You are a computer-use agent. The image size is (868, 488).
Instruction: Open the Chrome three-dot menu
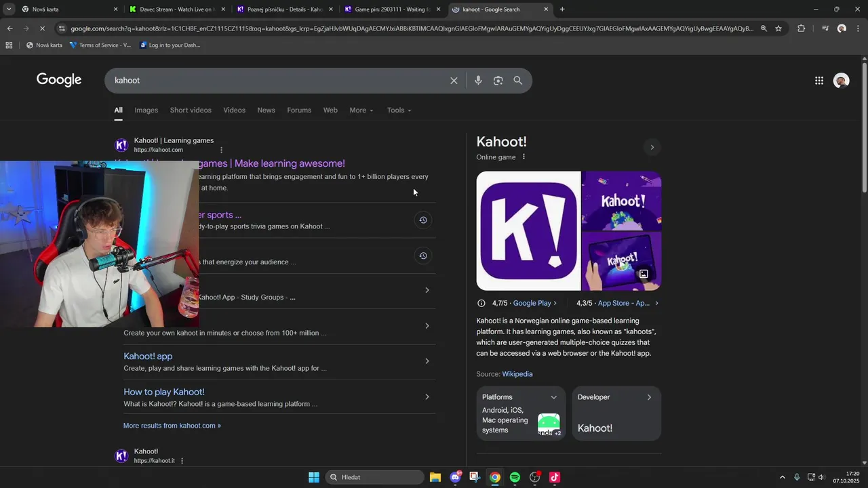pyautogui.click(x=858, y=28)
